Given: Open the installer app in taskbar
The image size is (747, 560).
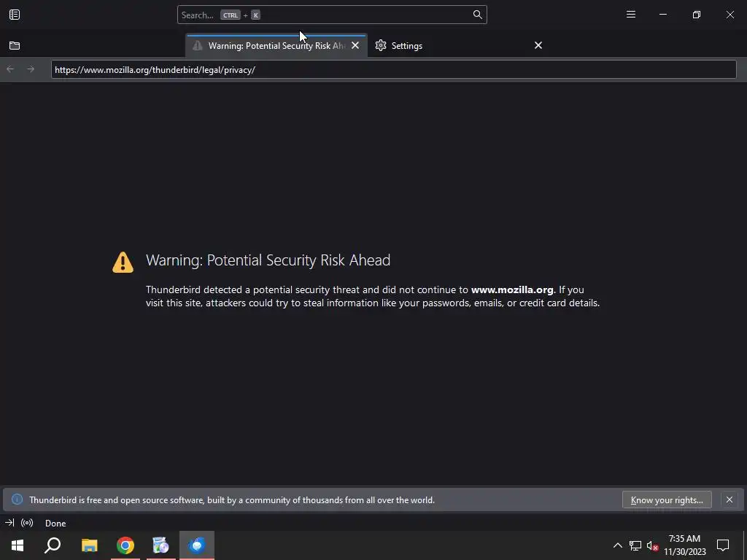Looking at the screenshot, I should click(160, 545).
